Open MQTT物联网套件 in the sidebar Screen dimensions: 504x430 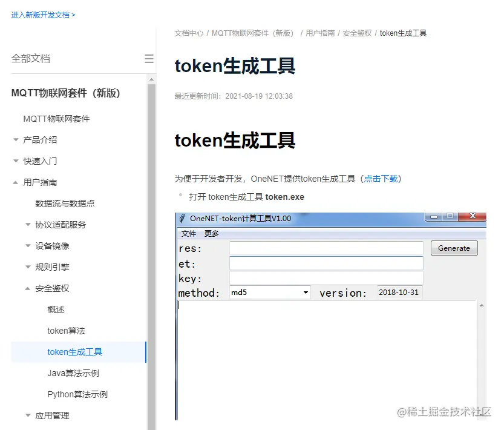[x=56, y=119]
